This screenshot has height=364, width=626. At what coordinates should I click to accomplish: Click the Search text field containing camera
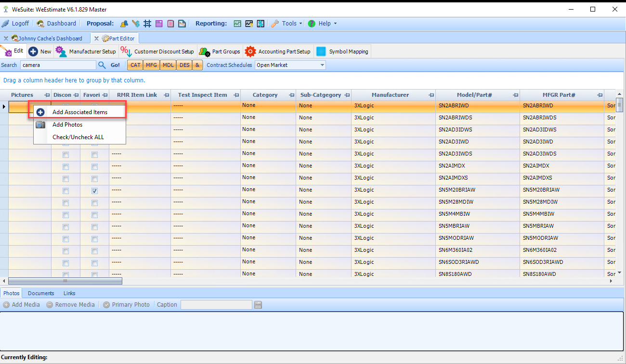[x=58, y=65]
